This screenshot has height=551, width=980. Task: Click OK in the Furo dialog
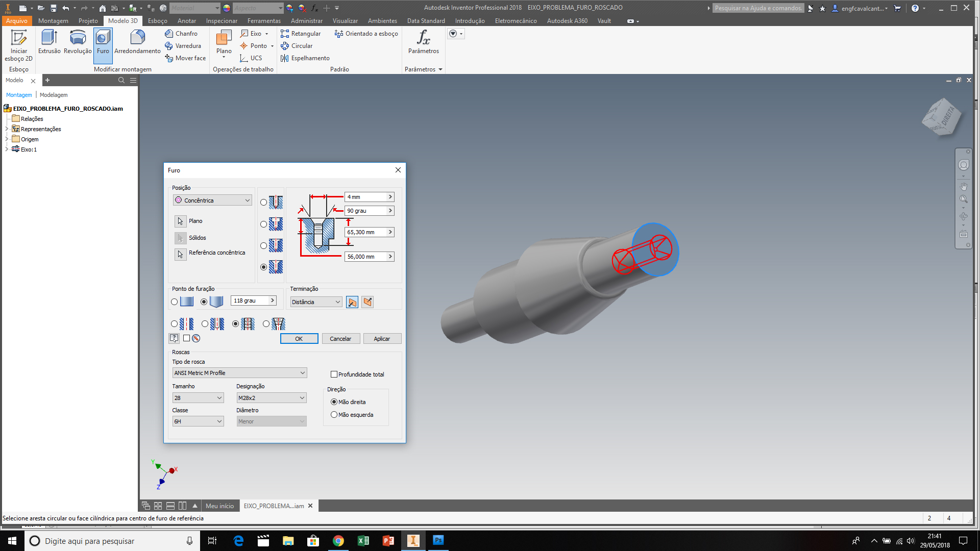[x=299, y=339]
